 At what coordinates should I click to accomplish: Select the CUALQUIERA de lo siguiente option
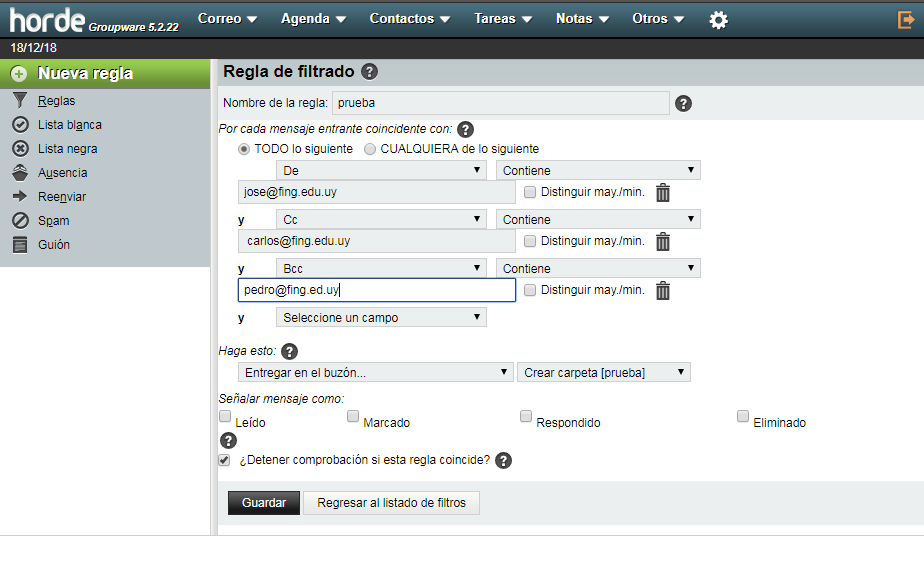pos(371,149)
